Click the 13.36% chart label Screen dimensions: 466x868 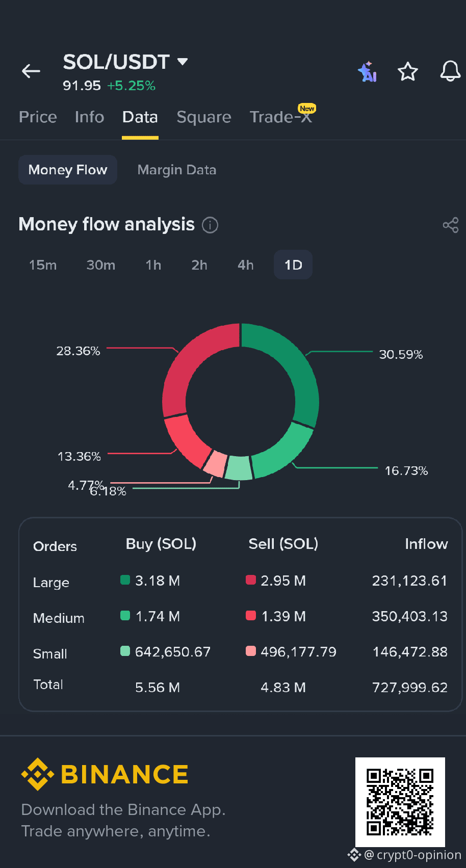[79, 456]
